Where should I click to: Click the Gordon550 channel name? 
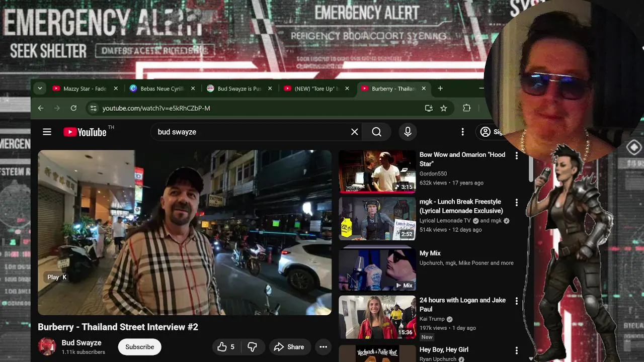[433, 173]
